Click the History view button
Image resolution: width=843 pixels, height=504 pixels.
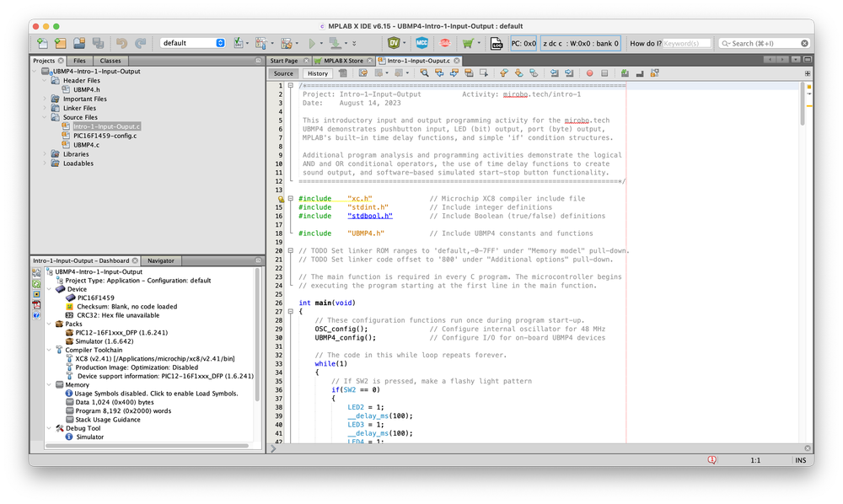tap(318, 73)
